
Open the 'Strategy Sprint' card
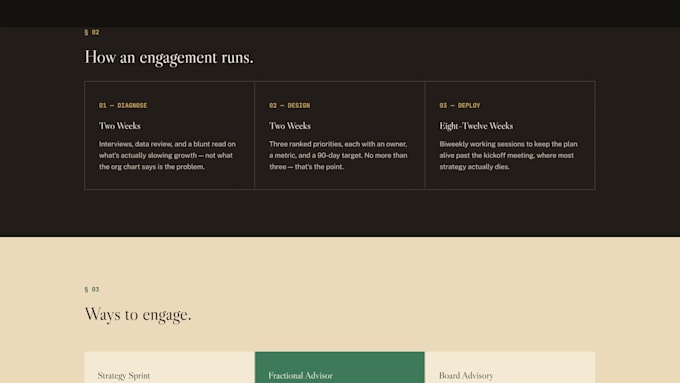point(170,367)
